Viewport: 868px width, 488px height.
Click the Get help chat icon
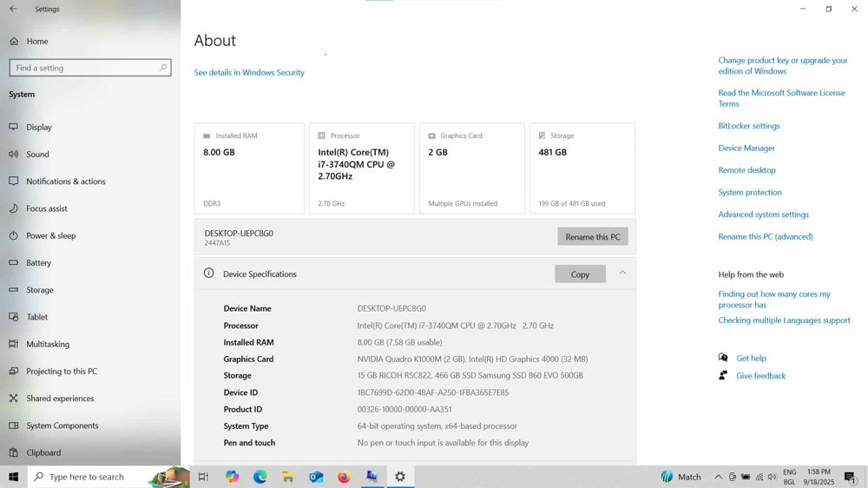point(723,358)
